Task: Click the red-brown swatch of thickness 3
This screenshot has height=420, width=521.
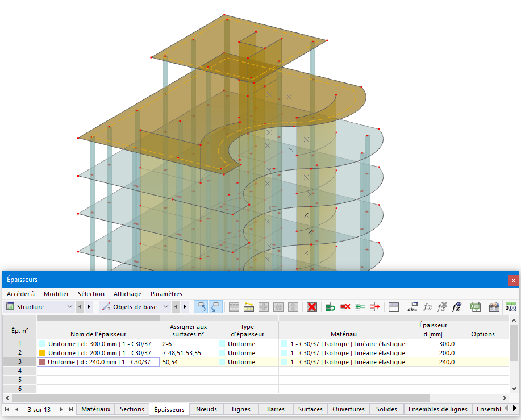Action: [x=42, y=362]
